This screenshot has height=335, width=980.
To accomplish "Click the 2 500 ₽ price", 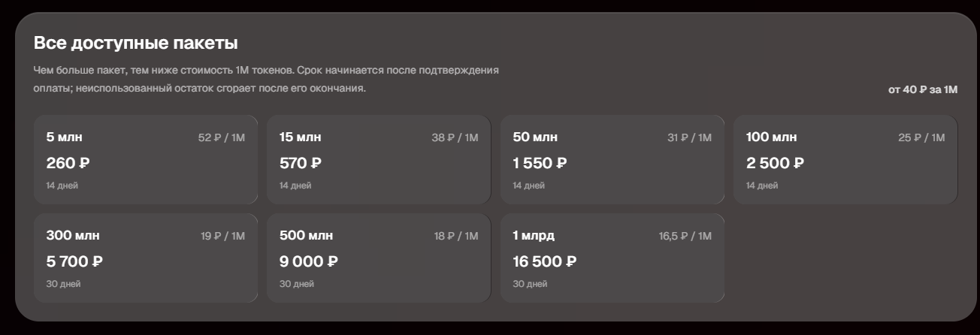I will (774, 163).
